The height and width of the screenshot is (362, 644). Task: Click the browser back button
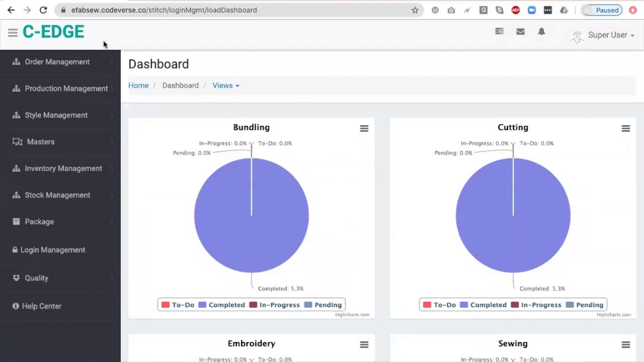coord(11,10)
